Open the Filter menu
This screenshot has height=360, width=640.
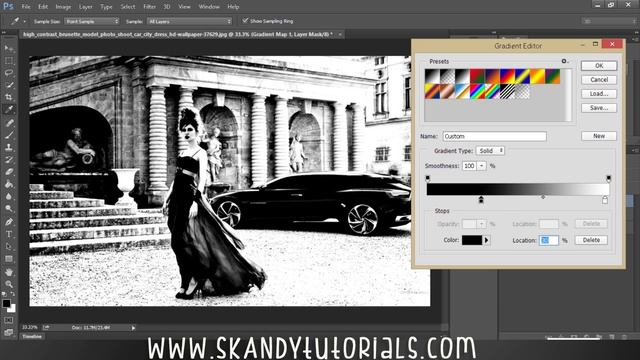click(x=149, y=7)
